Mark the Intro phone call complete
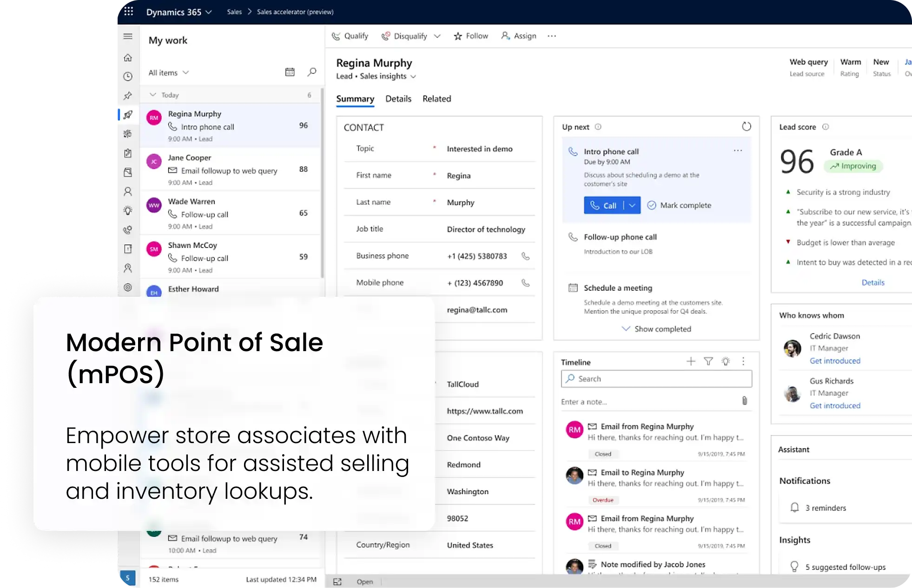This screenshot has width=912, height=588. 679,205
